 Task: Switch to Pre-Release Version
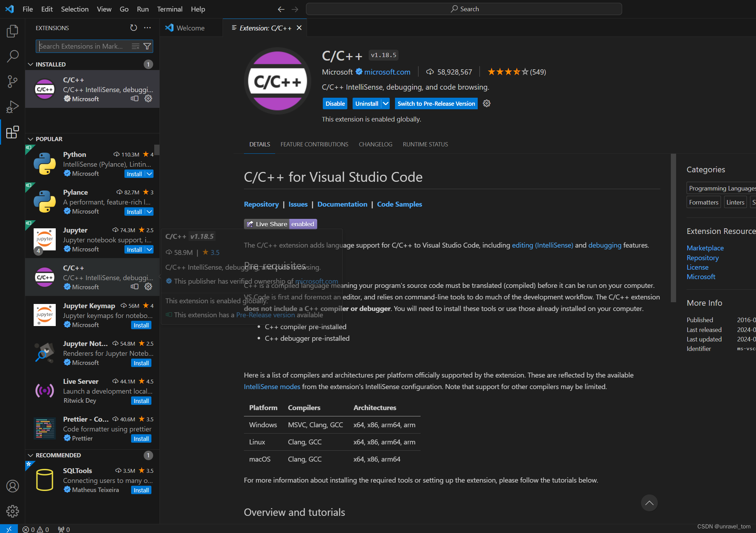[436, 104]
